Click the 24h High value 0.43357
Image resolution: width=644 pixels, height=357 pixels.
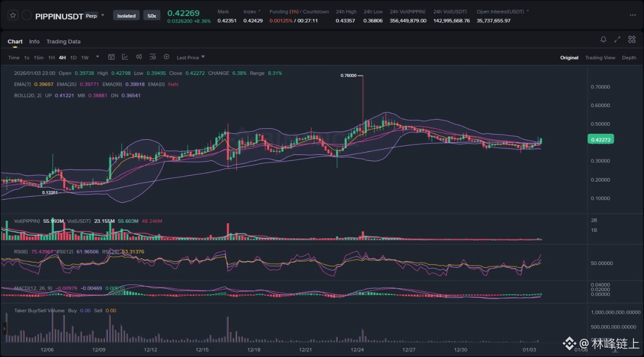pos(346,21)
